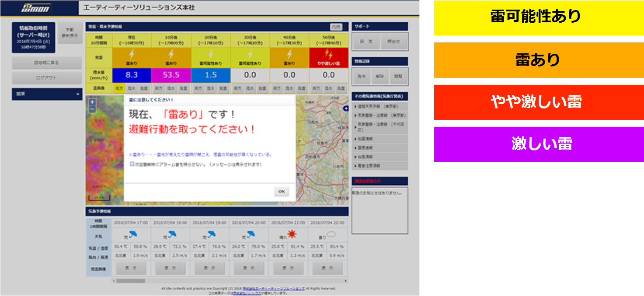This screenshot has height=296, width=644.
Task: Toggle 発雷 cloud image for 現在 column
Action: coord(144,88)
